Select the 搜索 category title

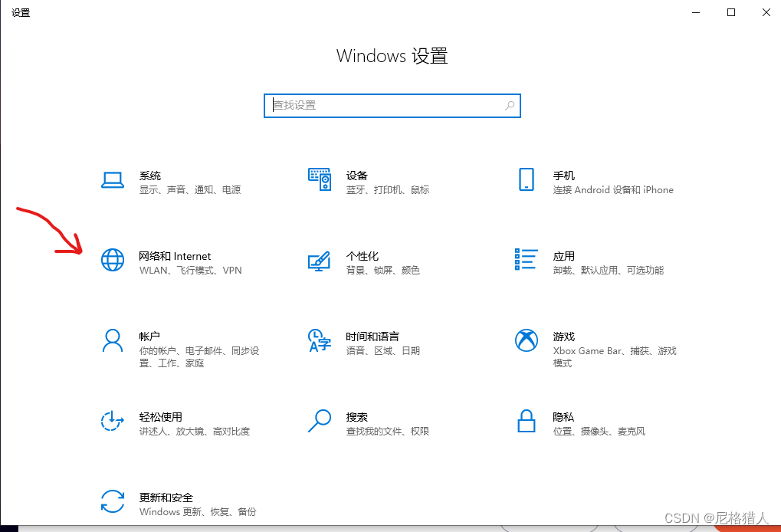[356, 417]
